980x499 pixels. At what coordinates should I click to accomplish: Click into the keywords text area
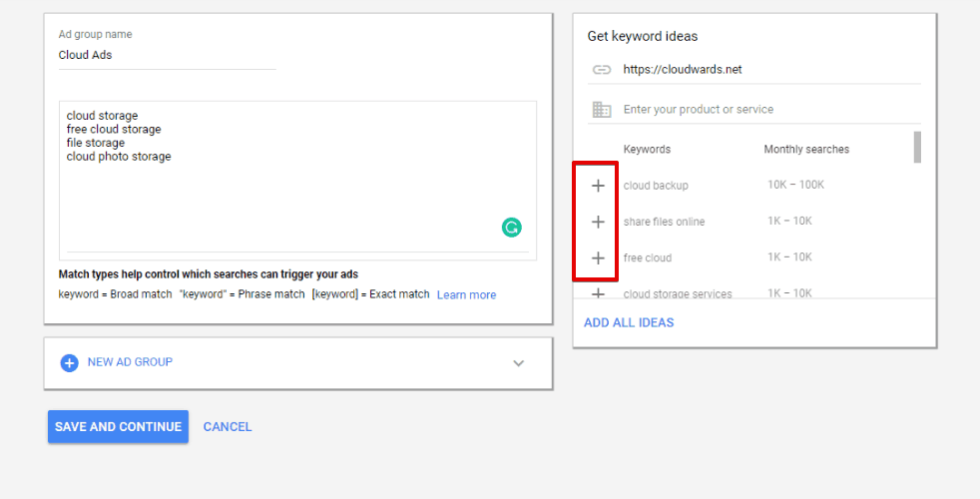(x=297, y=180)
